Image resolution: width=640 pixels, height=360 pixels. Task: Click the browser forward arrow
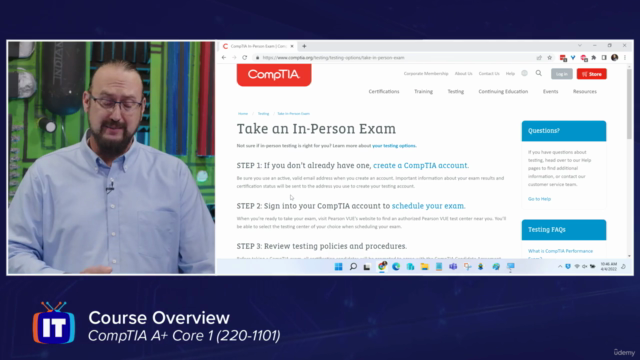234,58
